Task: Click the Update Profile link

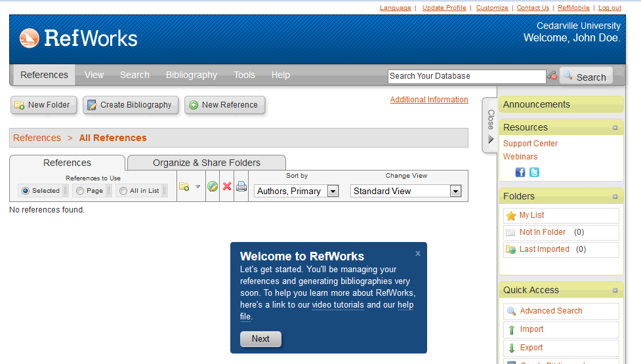Action: (444, 8)
